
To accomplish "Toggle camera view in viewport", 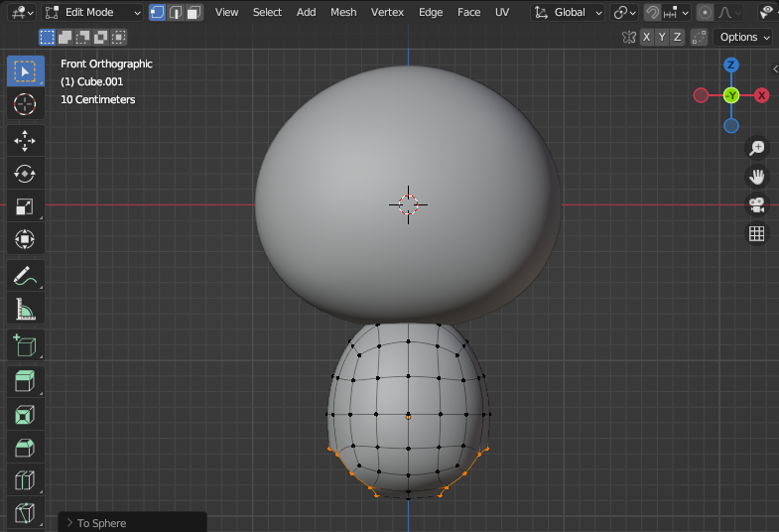I will tap(757, 205).
